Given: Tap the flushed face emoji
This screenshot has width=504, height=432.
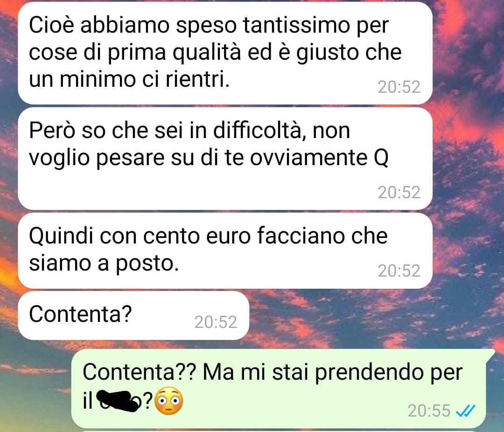Looking at the screenshot, I should coord(169,401).
